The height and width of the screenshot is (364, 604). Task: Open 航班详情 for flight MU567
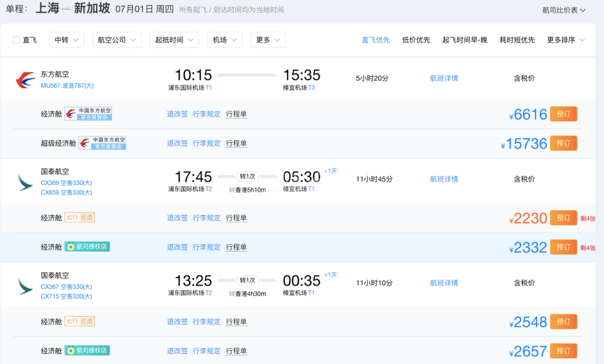tap(443, 78)
